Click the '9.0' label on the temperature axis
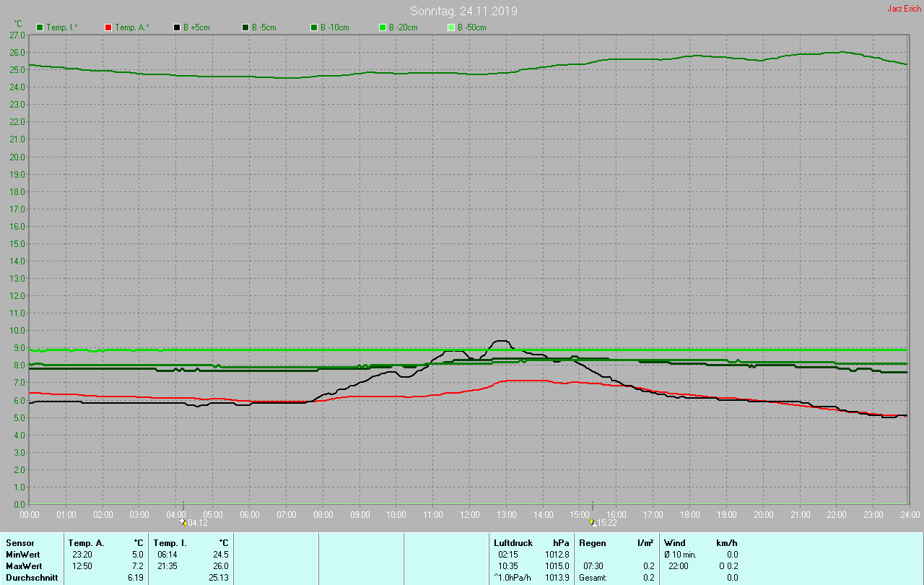Viewport: 924px width, 585px height. (19, 347)
